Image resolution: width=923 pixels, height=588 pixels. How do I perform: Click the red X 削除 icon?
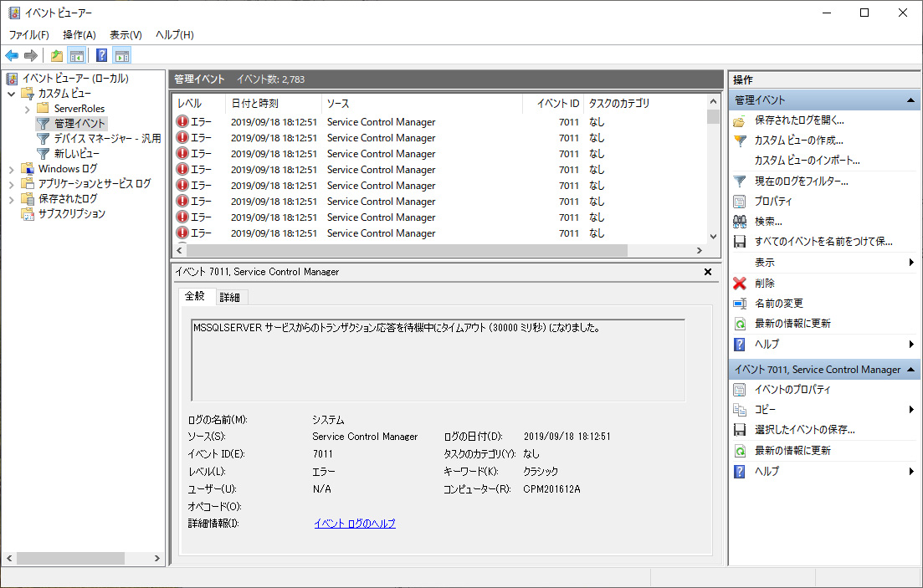[740, 283]
